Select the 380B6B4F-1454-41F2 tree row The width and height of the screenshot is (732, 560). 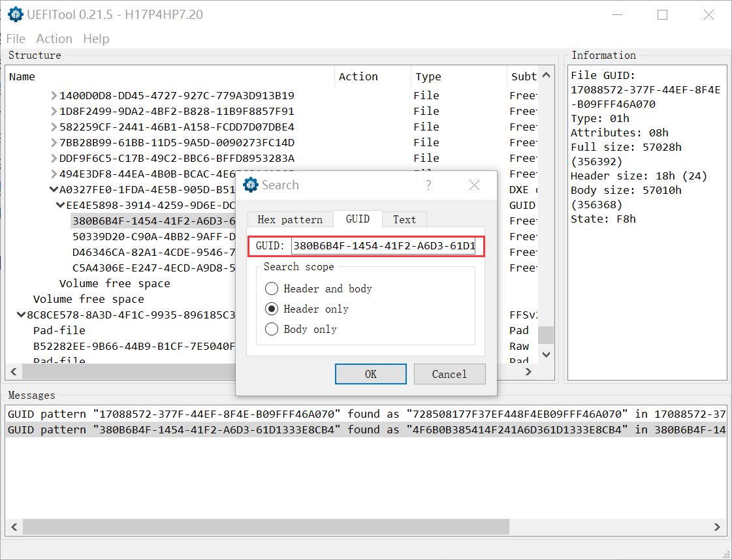(153, 221)
